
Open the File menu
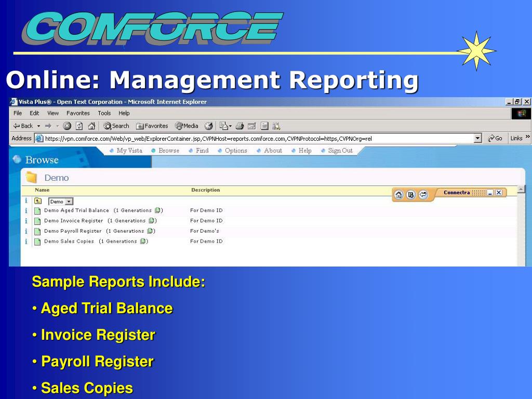coord(18,113)
